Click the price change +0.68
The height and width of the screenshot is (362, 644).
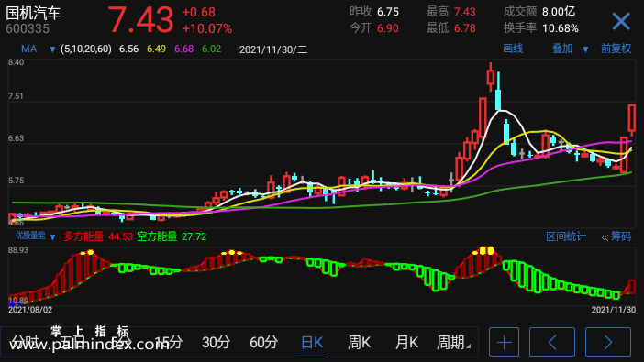(x=199, y=12)
